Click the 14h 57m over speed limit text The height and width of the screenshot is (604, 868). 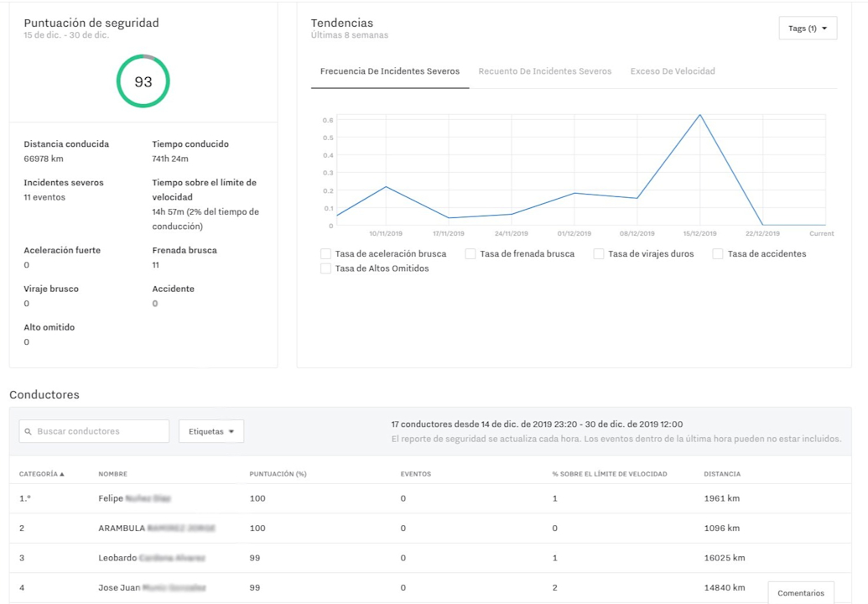(205, 219)
